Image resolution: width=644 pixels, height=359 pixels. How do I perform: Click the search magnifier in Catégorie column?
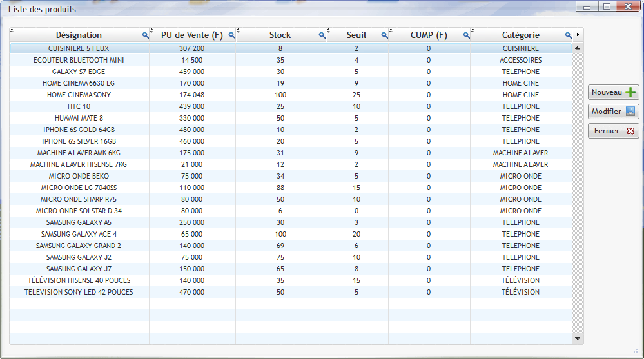click(x=568, y=35)
